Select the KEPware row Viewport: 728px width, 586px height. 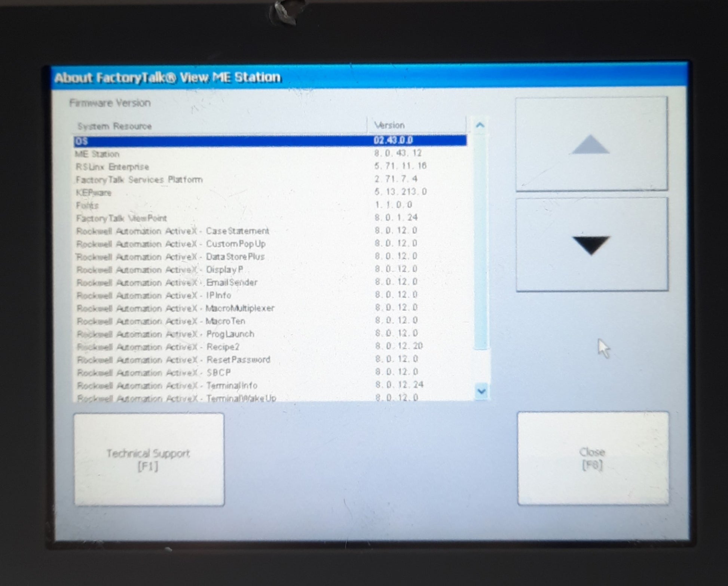coord(270,193)
